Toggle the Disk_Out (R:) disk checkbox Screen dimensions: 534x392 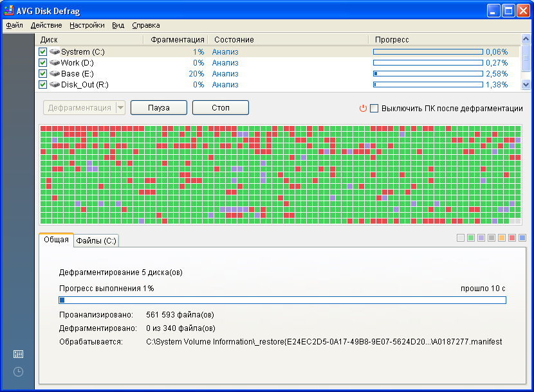42,84
